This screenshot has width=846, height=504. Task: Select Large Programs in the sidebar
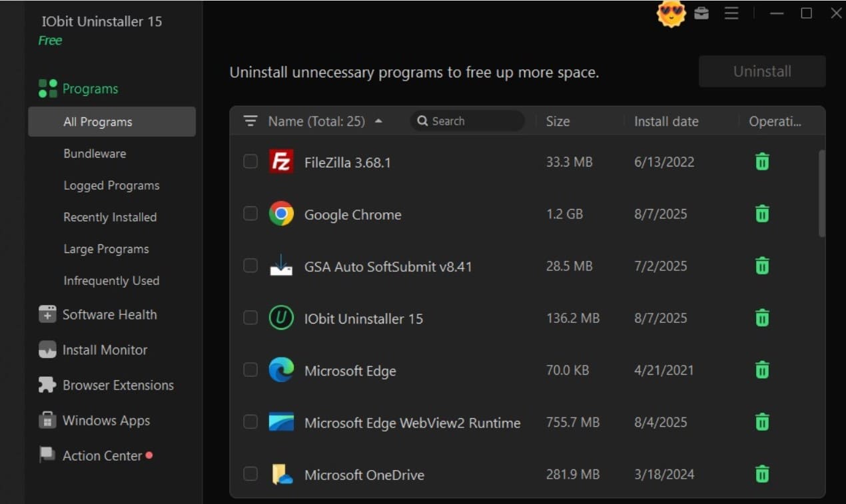(x=106, y=249)
